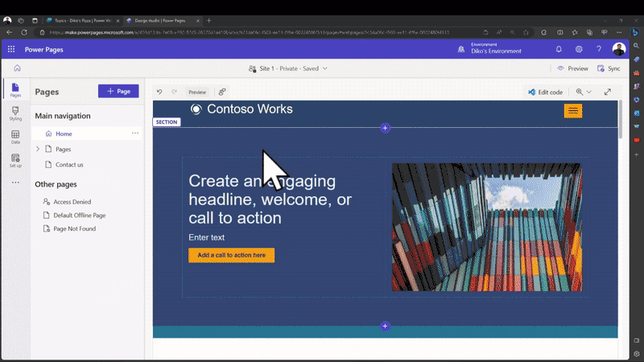Click the + Page button
The height and width of the screenshot is (362, 644).
click(118, 91)
